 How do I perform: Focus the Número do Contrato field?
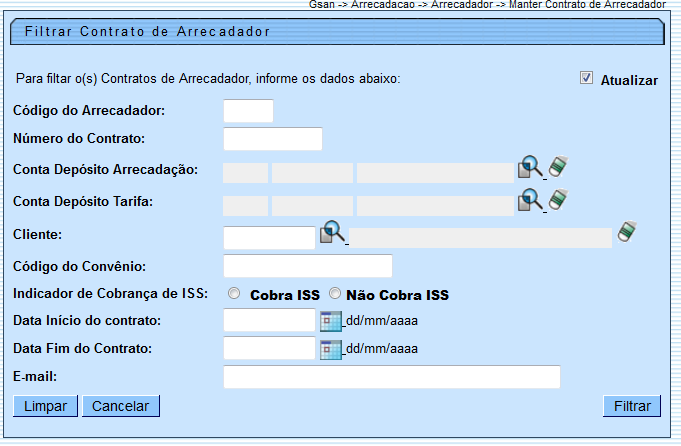pyautogui.click(x=273, y=139)
